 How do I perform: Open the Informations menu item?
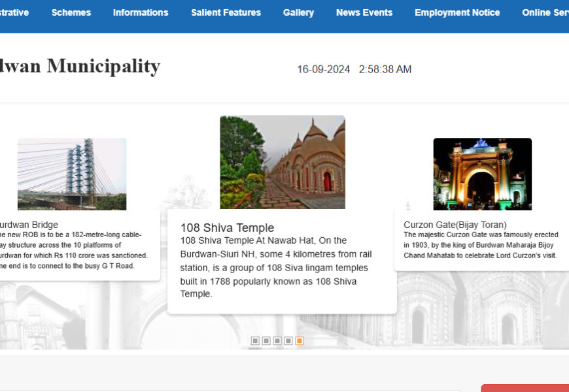[140, 12]
